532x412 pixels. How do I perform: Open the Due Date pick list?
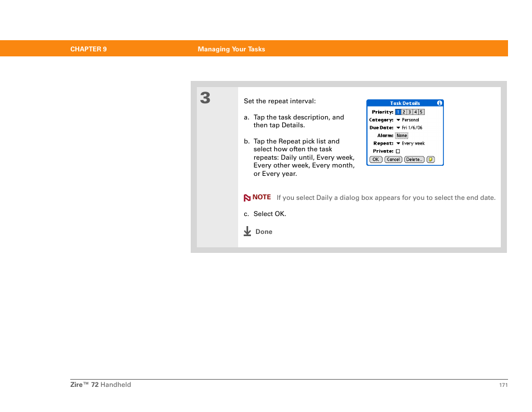409,128
